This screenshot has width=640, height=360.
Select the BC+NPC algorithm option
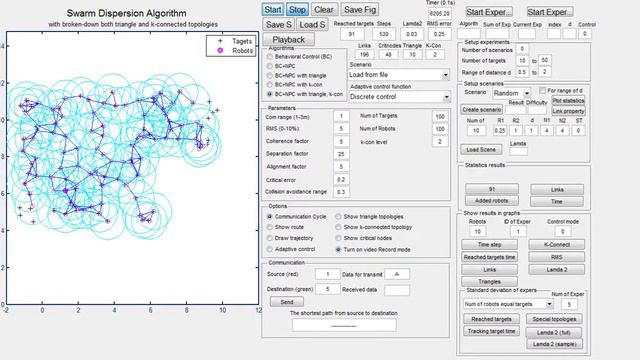coord(269,66)
